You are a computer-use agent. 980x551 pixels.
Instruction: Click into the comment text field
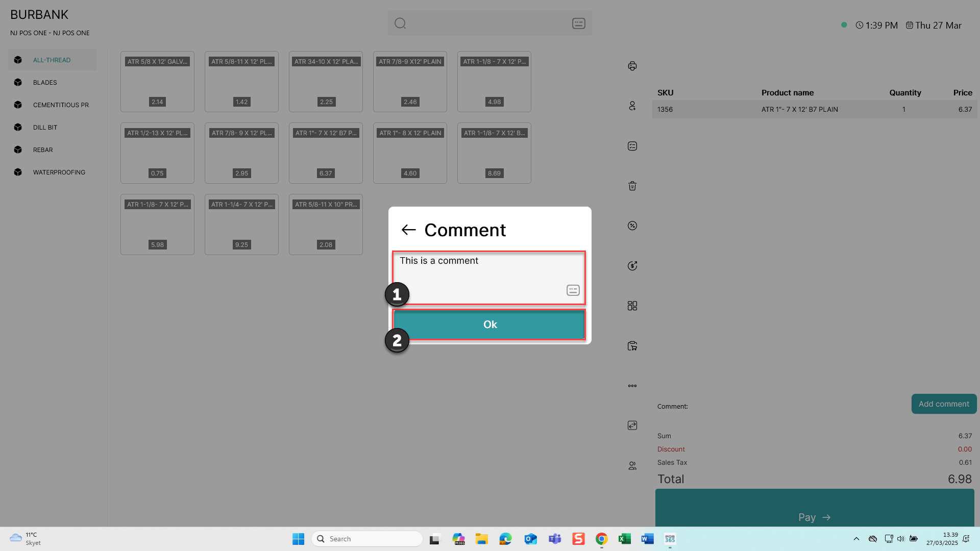pyautogui.click(x=489, y=278)
